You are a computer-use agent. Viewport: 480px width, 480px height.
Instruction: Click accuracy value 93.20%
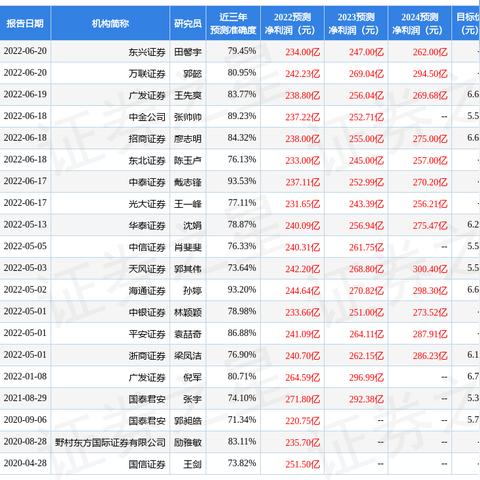(242, 290)
